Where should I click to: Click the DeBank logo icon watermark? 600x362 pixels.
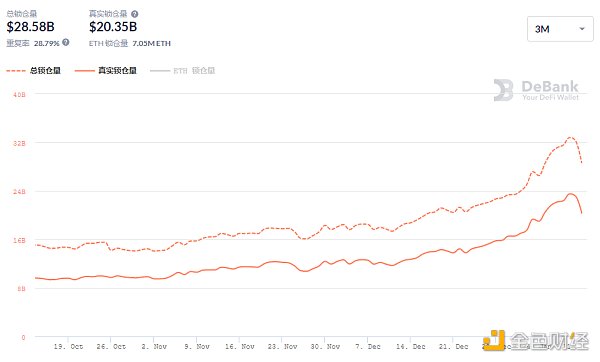504,90
